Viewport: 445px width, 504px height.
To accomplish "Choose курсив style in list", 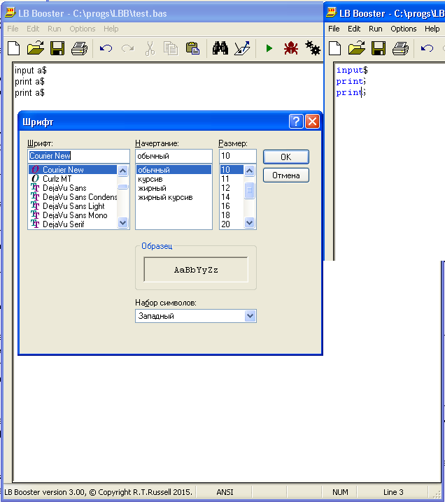I will point(174,179).
